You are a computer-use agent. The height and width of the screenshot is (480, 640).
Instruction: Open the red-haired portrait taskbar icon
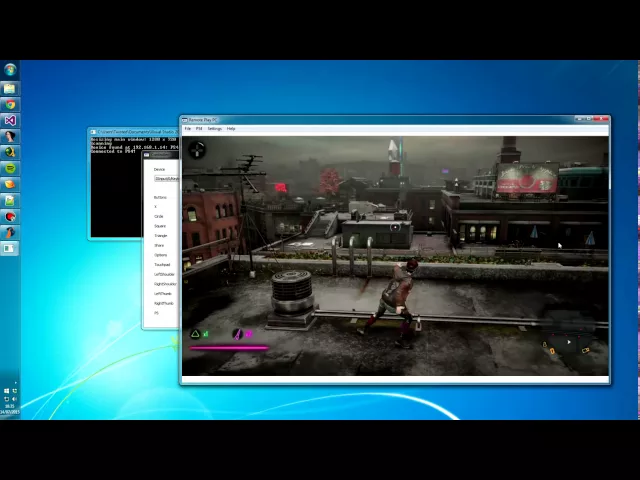(x=10, y=137)
